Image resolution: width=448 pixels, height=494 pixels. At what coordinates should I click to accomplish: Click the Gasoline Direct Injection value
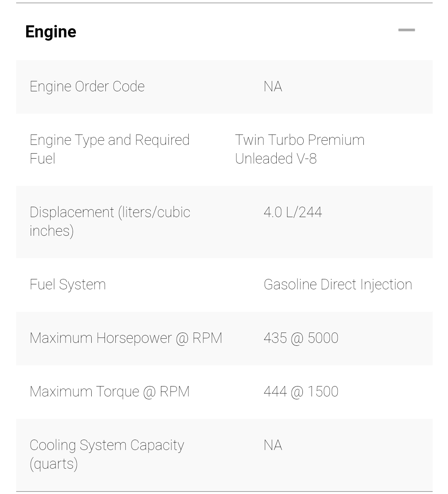pos(338,284)
